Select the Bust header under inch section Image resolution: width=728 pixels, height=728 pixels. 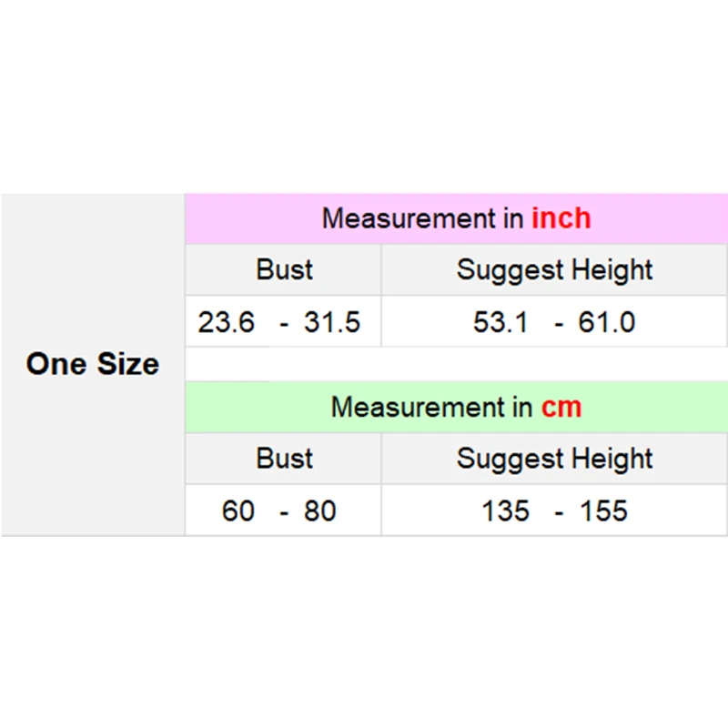point(284,269)
